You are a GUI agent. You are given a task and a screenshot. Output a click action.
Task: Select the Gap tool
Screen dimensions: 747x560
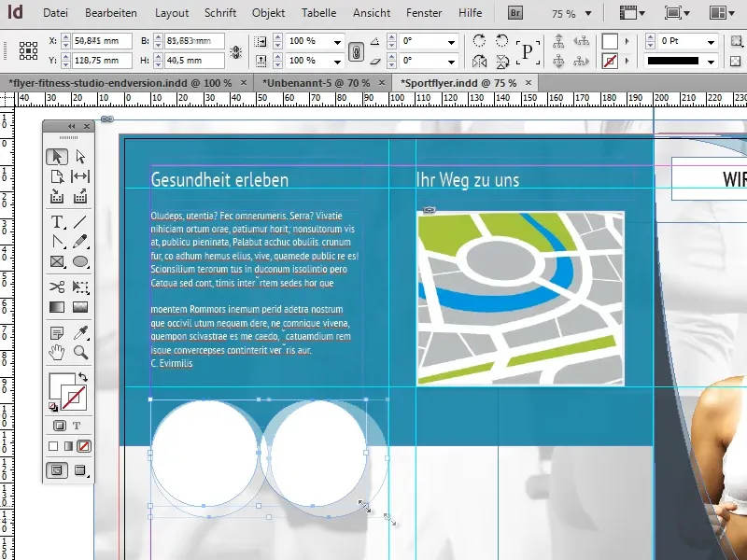coord(80,176)
